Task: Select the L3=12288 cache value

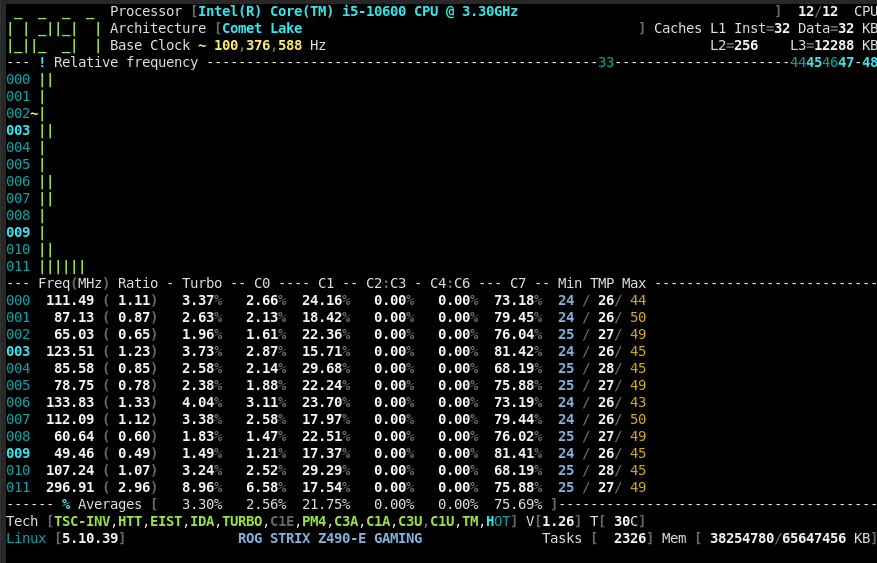Action: [822, 45]
